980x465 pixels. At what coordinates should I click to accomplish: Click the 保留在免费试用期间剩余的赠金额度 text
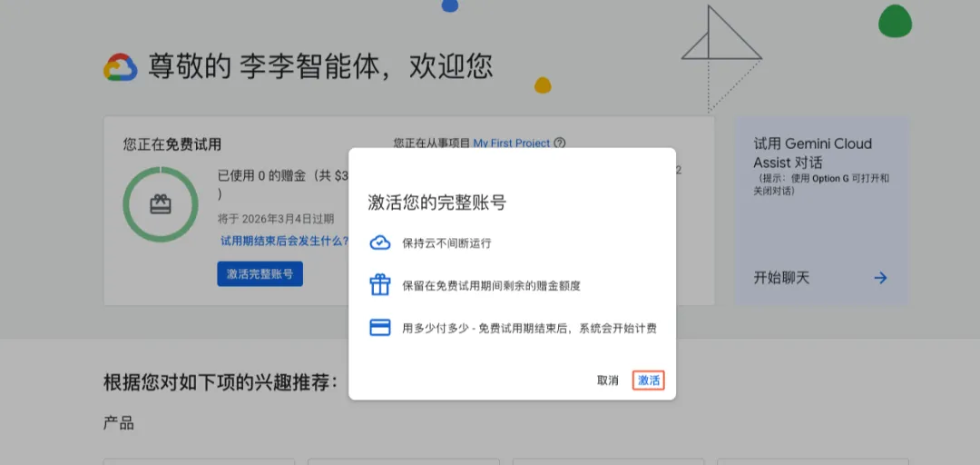(492, 286)
